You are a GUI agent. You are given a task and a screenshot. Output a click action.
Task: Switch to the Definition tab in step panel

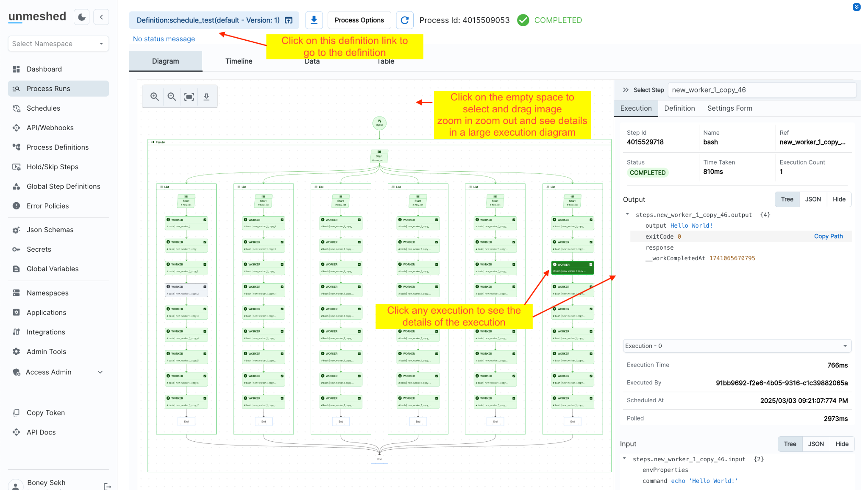pos(680,108)
